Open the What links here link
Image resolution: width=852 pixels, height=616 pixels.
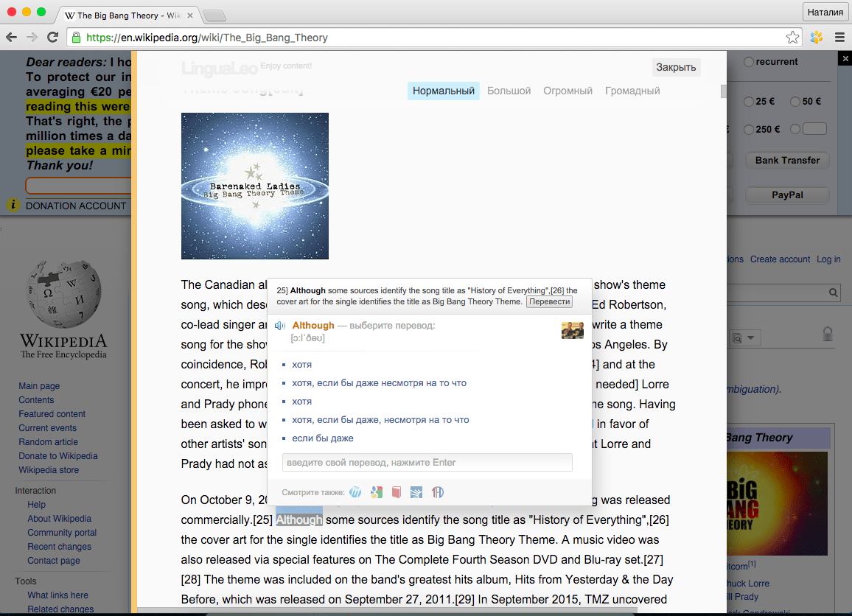pos(57,595)
